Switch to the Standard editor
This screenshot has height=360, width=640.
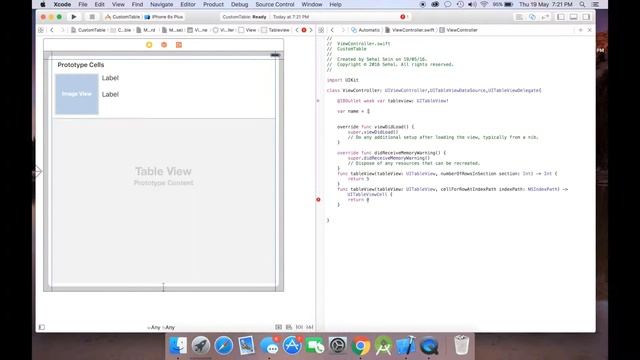pos(519,17)
